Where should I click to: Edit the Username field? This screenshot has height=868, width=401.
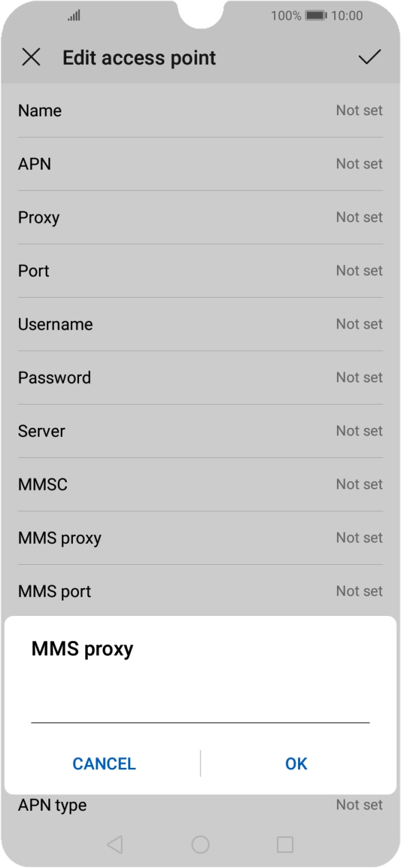[200, 324]
